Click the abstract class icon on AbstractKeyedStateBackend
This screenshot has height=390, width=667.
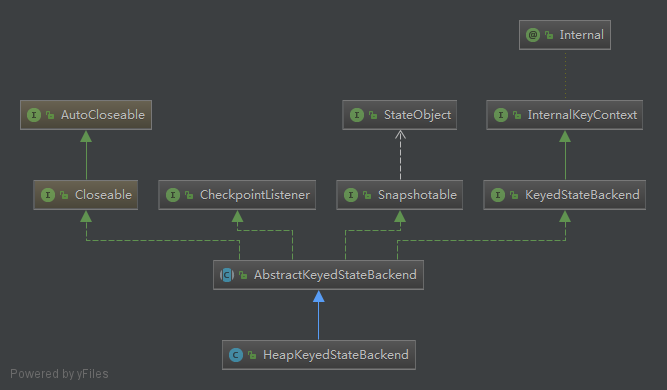[x=227, y=275]
